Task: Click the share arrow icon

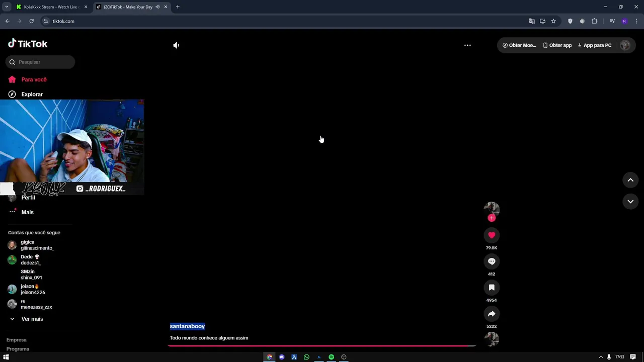Action: (x=492, y=313)
